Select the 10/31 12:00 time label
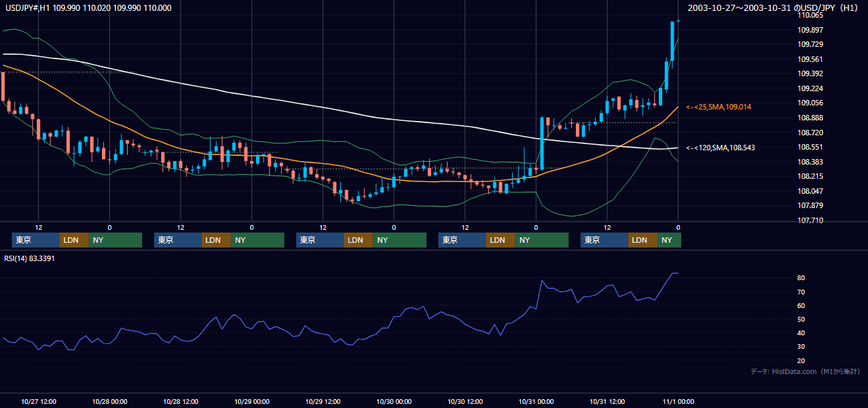This screenshot has height=408, width=868. coord(607,401)
